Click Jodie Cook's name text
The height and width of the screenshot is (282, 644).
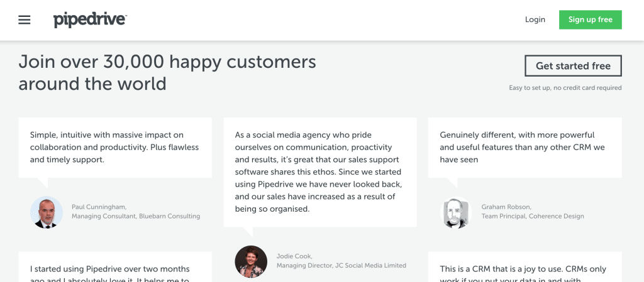point(294,256)
